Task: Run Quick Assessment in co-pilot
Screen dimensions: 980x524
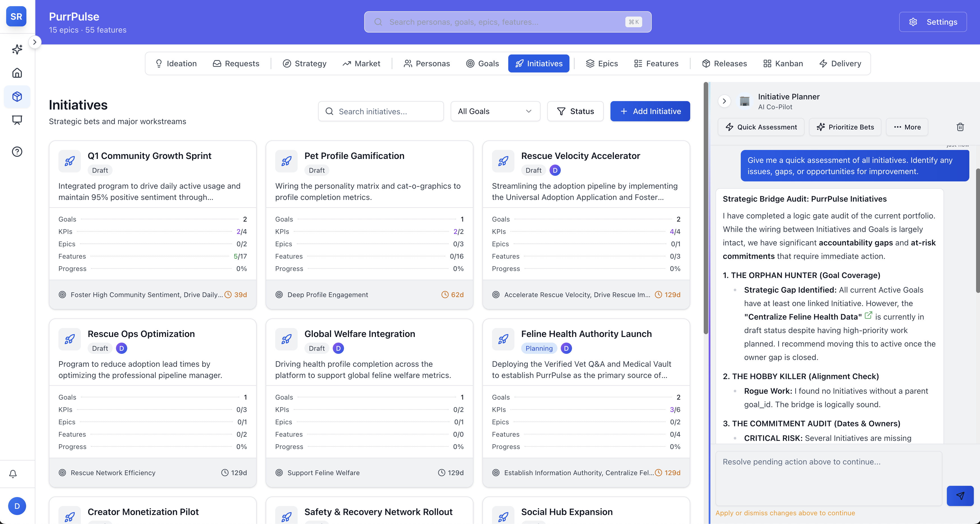Action: click(761, 127)
